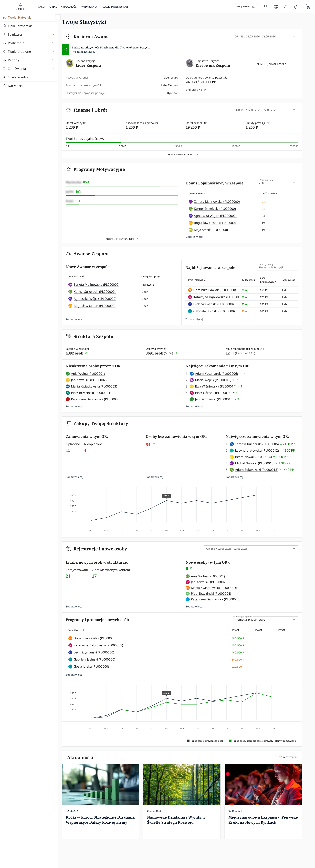Click the DuoLife logo
The image size is (315, 868).
20,6
